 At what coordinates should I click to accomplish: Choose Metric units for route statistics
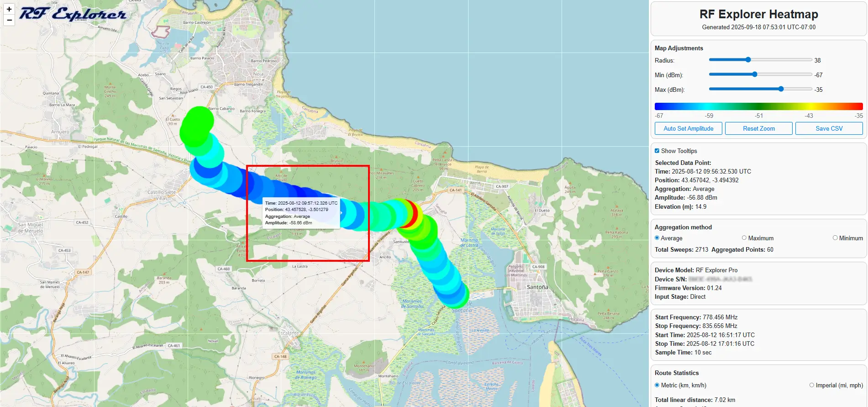[x=657, y=385]
